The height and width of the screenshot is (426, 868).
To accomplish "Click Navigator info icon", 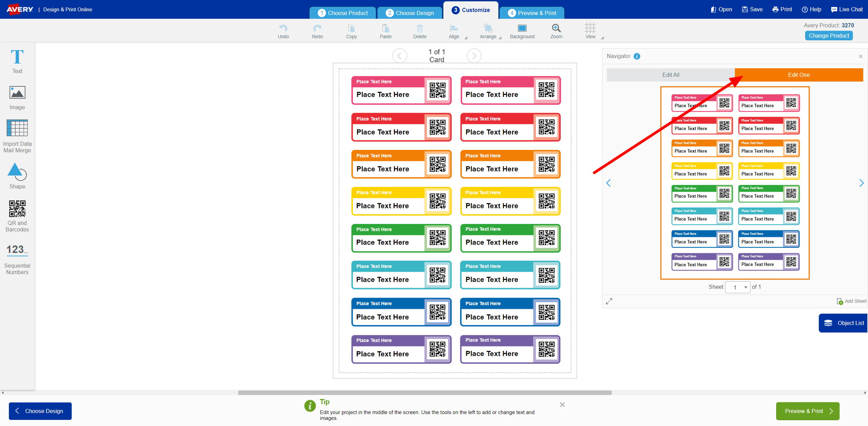I will point(637,56).
